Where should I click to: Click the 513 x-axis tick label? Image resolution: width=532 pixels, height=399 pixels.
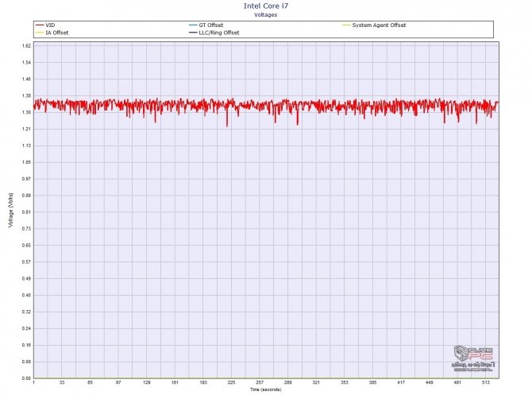coord(485,382)
